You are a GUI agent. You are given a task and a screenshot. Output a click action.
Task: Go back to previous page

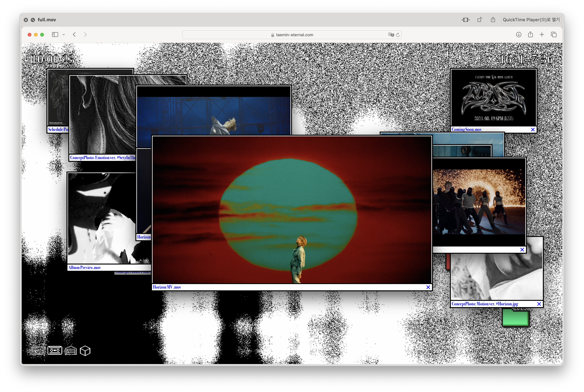[x=74, y=34]
